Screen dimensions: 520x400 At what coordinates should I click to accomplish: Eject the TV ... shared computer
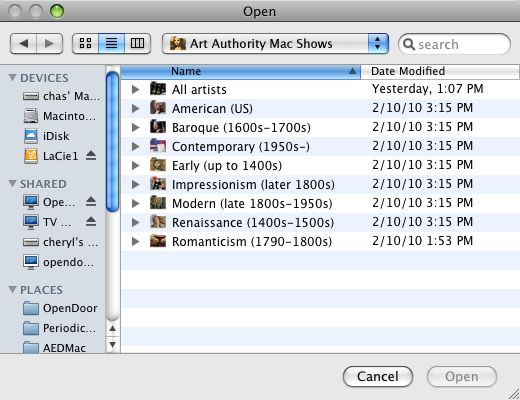[91, 222]
